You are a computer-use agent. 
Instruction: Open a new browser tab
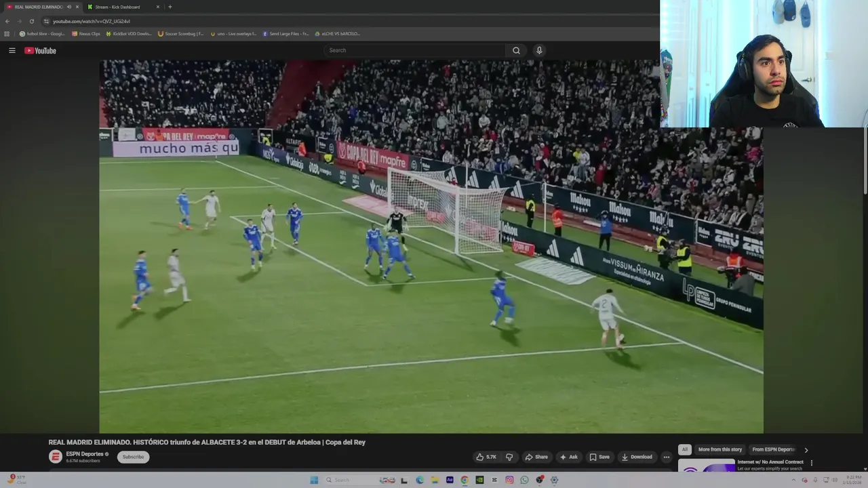click(x=170, y=7)
